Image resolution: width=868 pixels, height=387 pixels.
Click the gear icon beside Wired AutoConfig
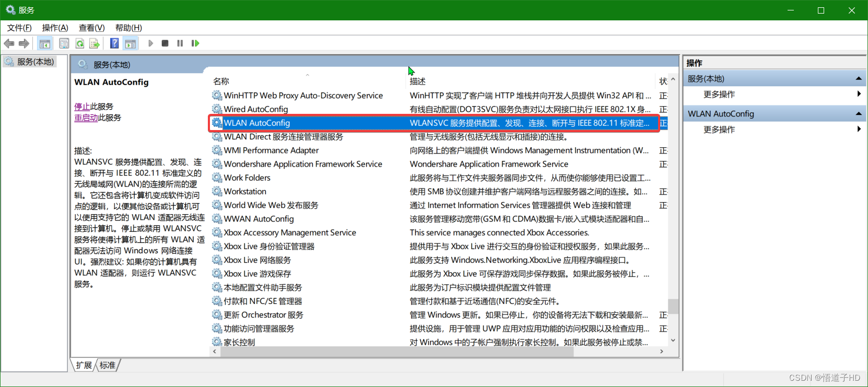tap(217, 109)
